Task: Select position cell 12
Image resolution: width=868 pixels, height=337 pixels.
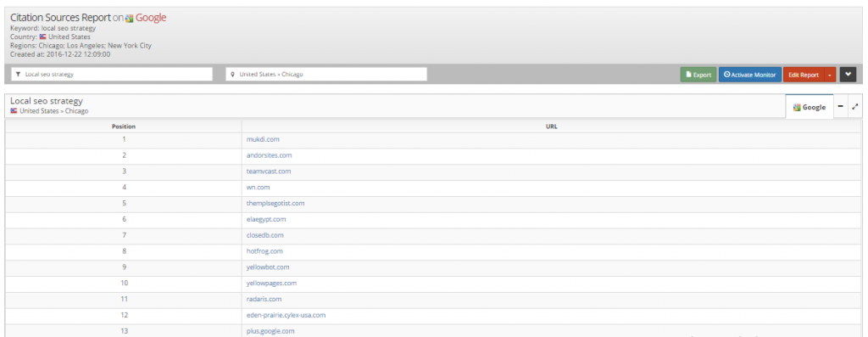Action: pos(124,316)
